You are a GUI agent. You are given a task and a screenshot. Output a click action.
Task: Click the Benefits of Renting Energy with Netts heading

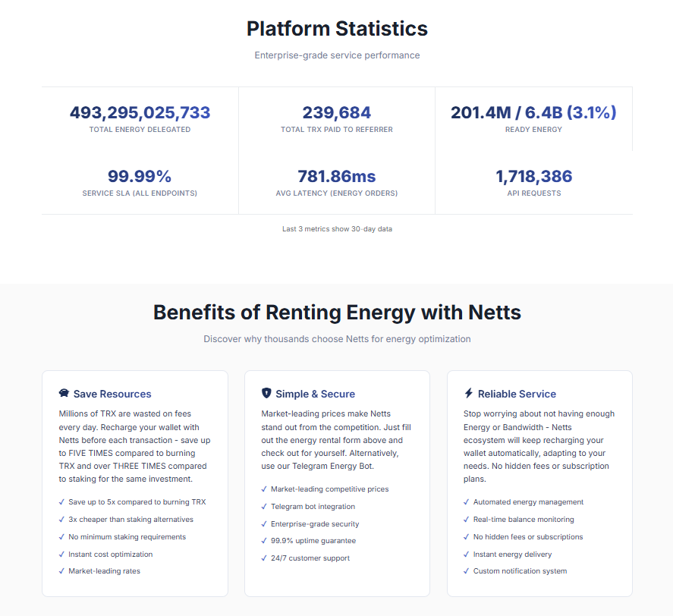(x=337, y=313)
